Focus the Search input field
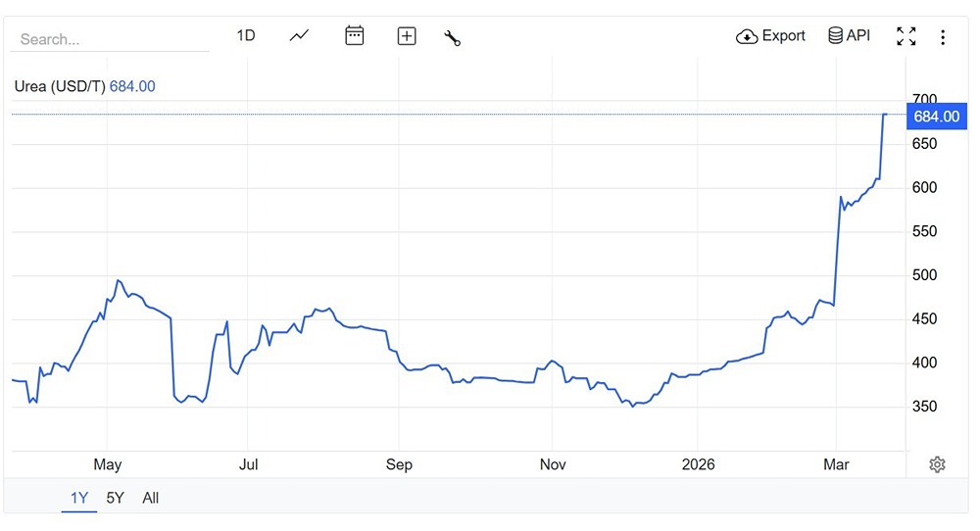The width and height of the screenshot is (980, 531). (x=110, y=39)
